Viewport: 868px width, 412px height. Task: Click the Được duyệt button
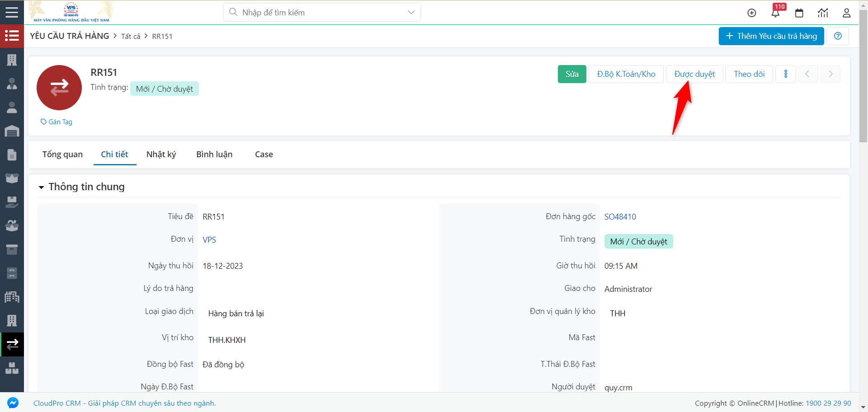coord(694,74)
